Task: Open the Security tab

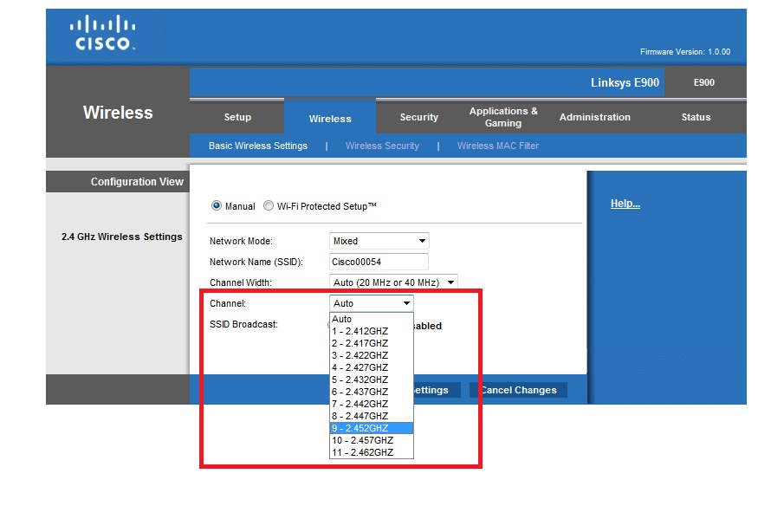Action: pyautogui.click(x=419, y=117)
